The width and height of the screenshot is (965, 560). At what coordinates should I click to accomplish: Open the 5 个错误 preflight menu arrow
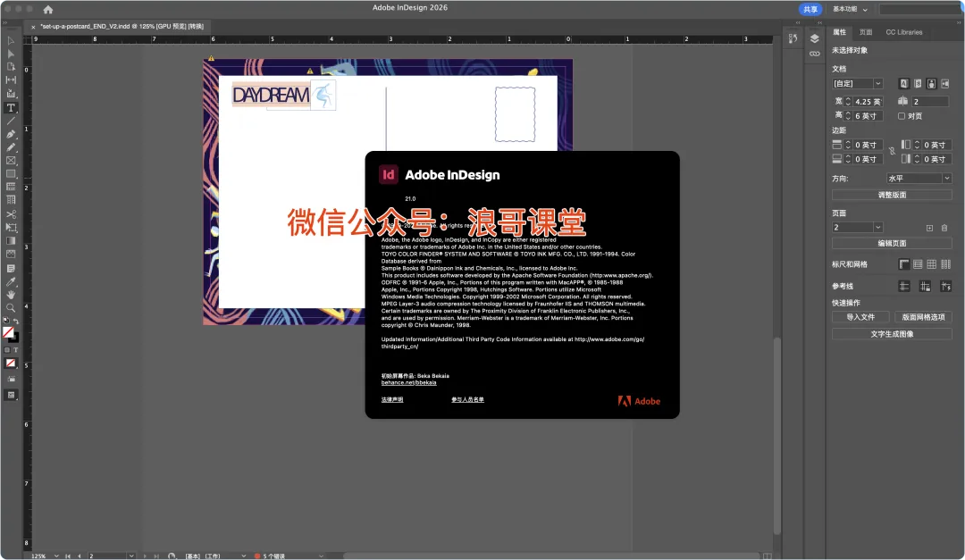click(x=321, y=556)
